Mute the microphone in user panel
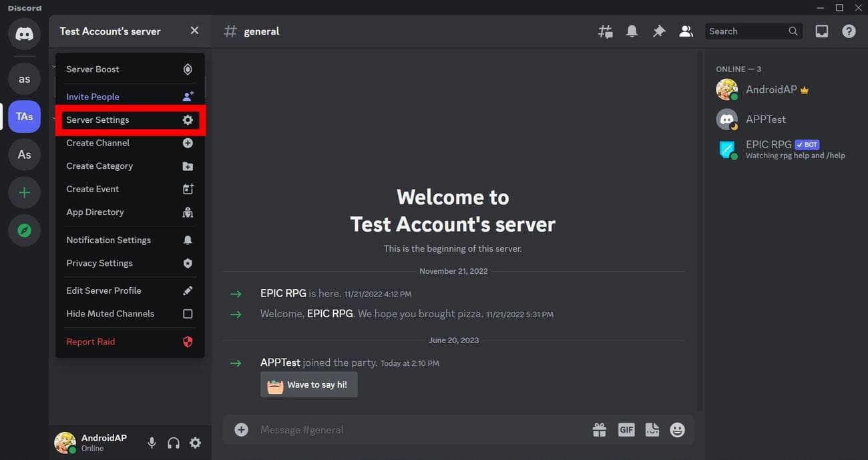This screenshot has width=868, height=460. [152, 443]
